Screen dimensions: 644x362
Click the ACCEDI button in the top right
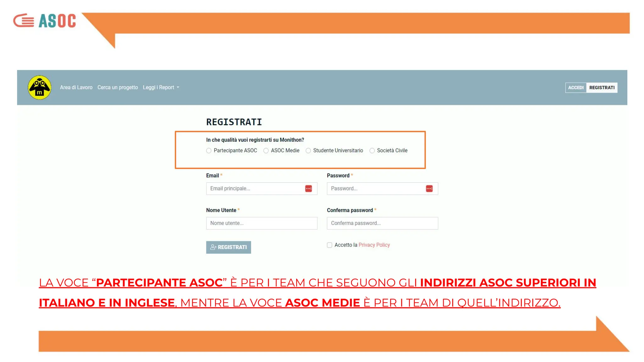[576, 88]
